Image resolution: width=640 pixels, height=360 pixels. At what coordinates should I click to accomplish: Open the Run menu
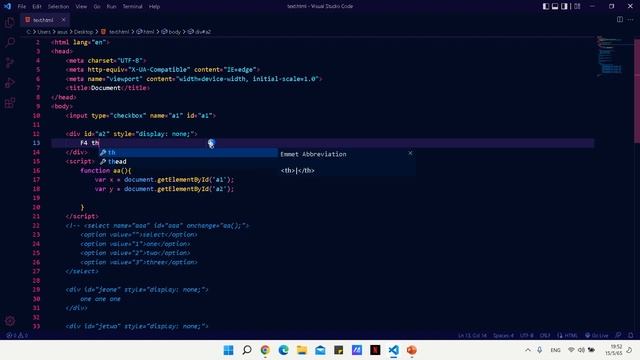click(111, 6)
